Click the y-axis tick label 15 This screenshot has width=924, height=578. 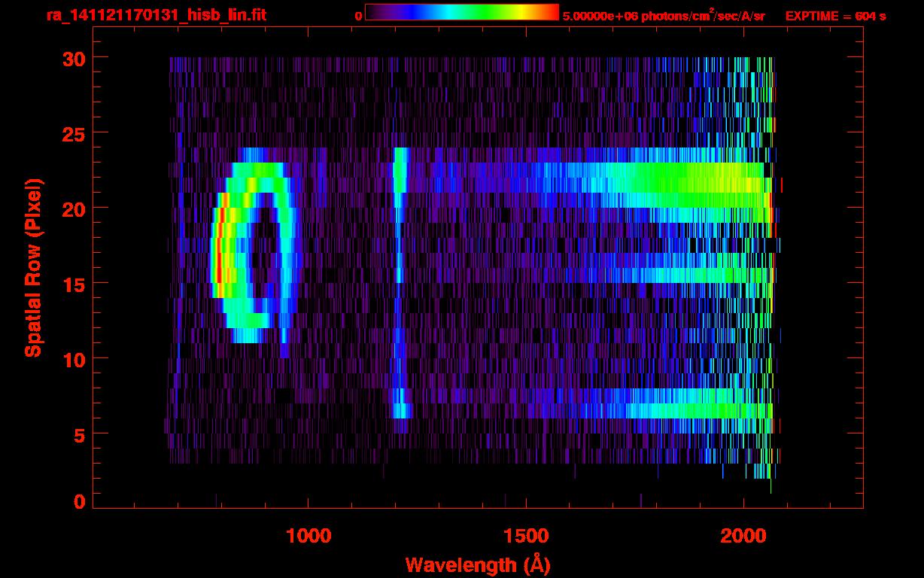(72, 284)
